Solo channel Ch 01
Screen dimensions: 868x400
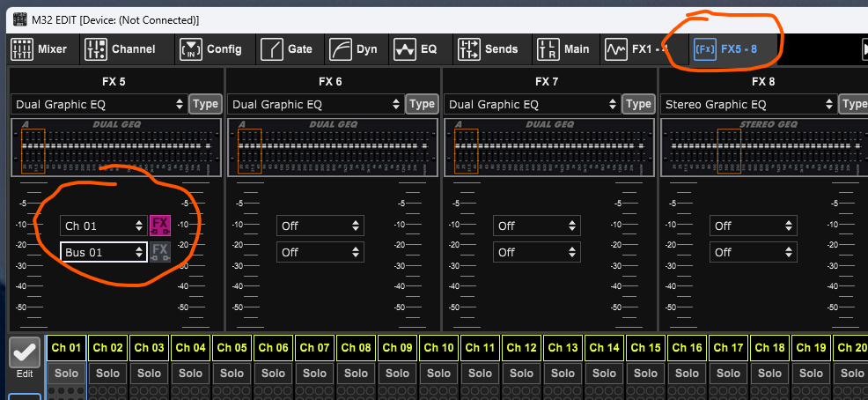click(x=67, y=374)
